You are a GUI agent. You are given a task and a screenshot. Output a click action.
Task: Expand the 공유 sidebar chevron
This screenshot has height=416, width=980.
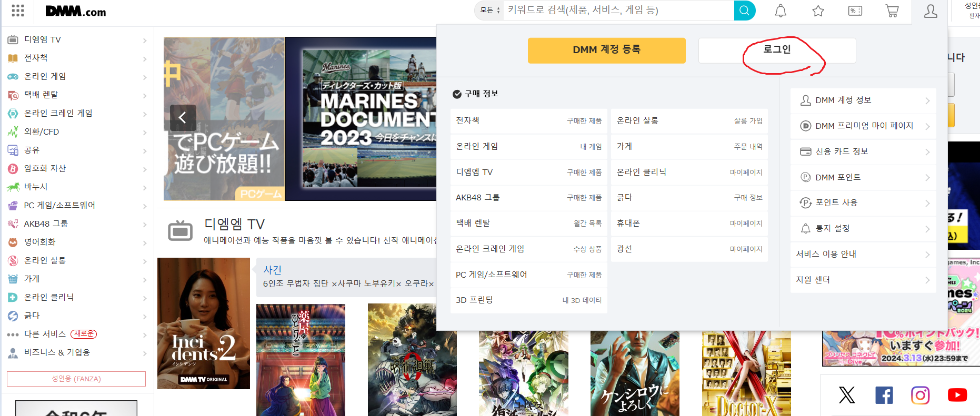[x=144, y=150]
